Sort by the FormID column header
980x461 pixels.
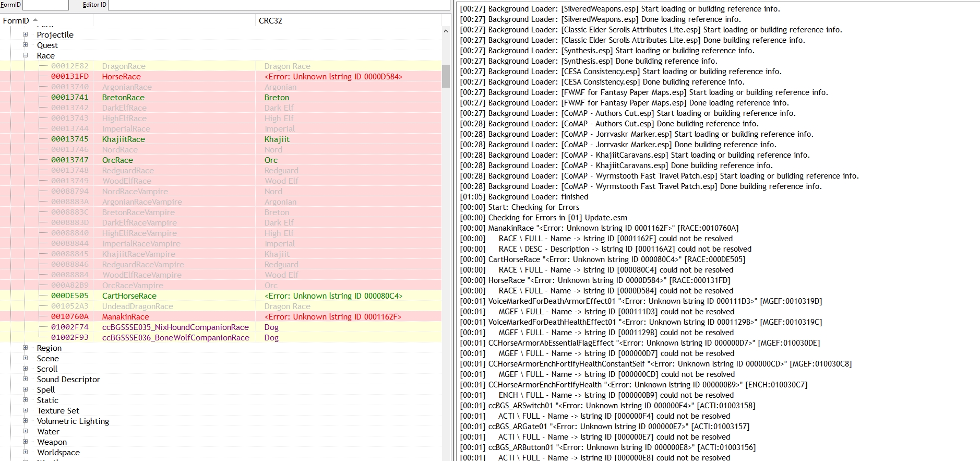(x=46, y=20)
